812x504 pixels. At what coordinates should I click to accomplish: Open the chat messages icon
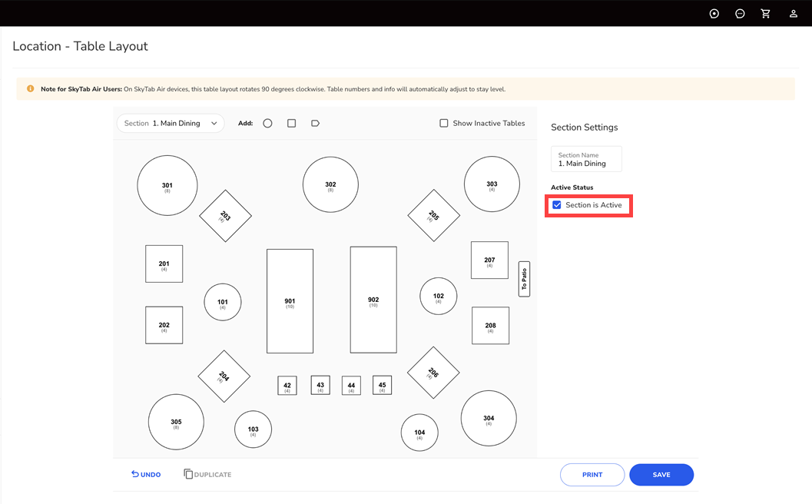point(740,14)
